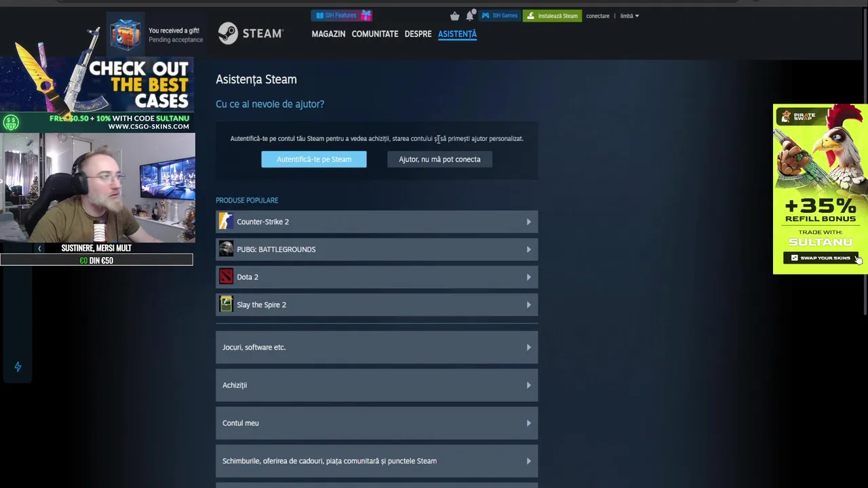The image size is (868, 488).
Task: Select the ASISTENȚĂ menu item
Action: pyautogui.click(x=457, y=34)
